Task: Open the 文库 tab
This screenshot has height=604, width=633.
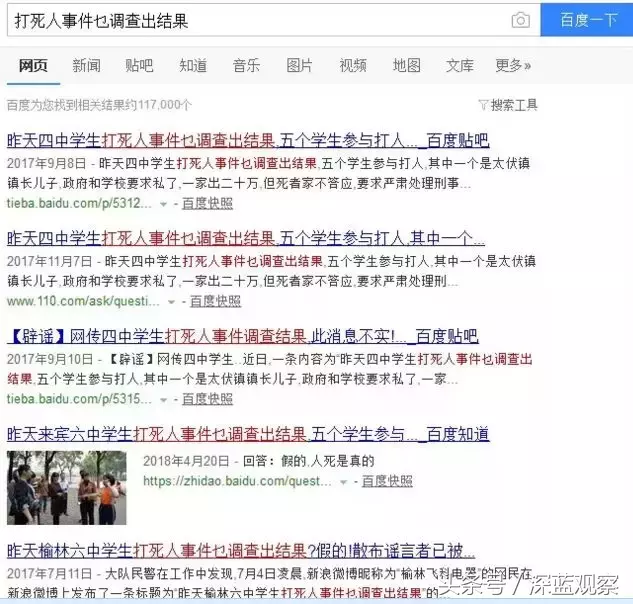Action: point(460,65)
